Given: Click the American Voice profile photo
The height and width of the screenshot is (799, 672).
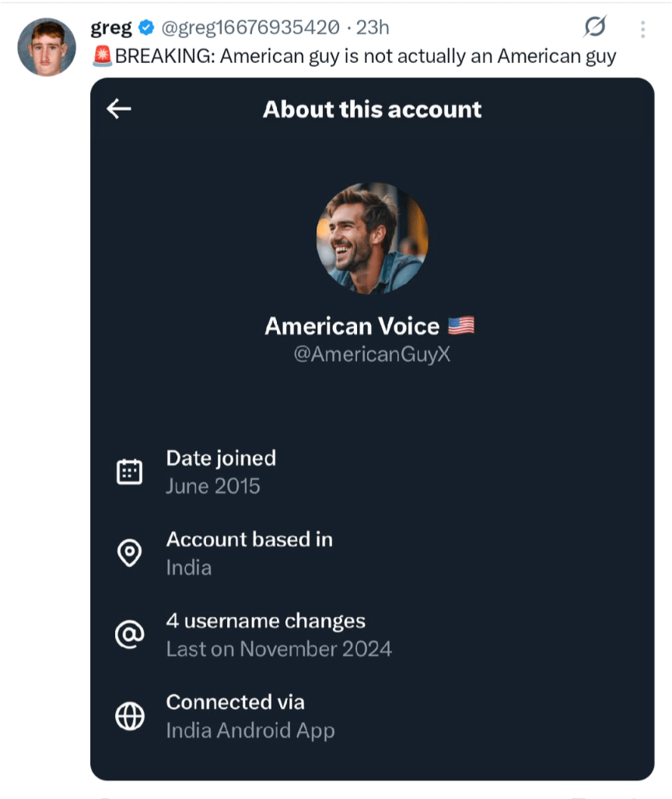Looking at the screenshot, I should 372,238.
